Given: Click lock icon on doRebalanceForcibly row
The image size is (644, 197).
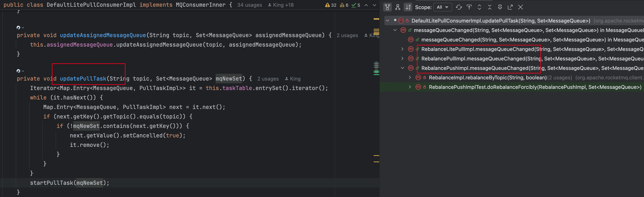Looking at the screenshot, I should pos(425,87).
